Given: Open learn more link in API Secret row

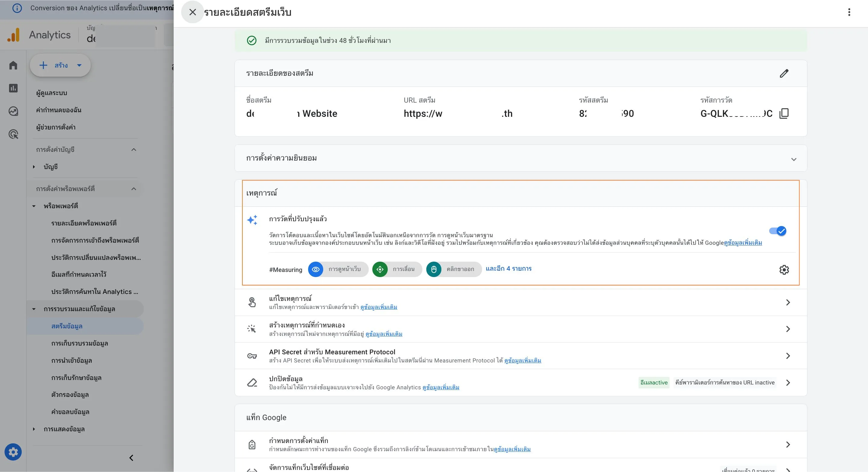Looking at the screenshot, I should click(522, 361).
